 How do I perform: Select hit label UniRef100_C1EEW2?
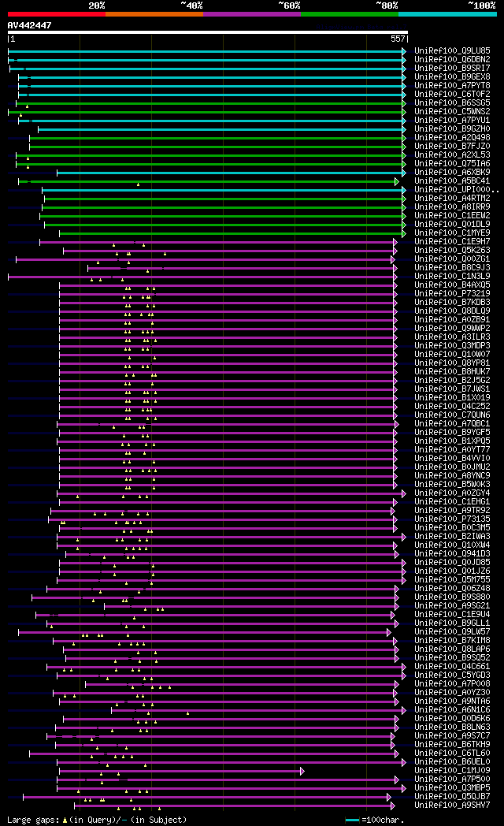[x=452, y=216]
